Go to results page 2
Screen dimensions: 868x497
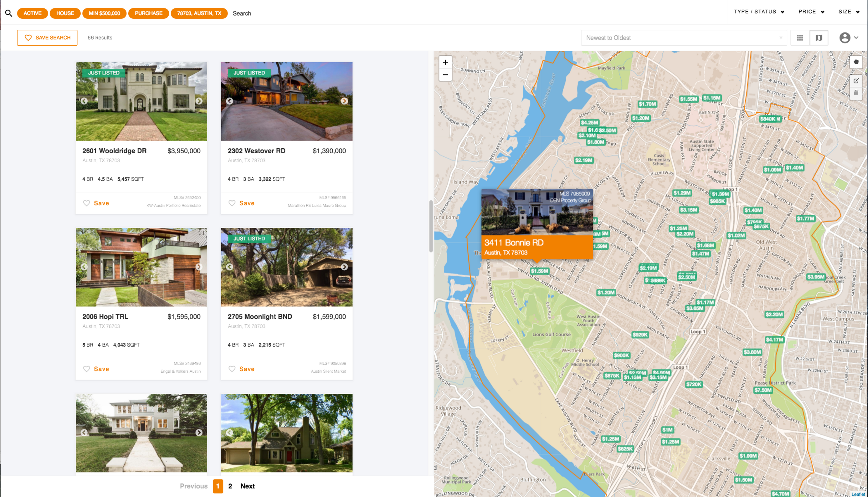coord(230,486)
